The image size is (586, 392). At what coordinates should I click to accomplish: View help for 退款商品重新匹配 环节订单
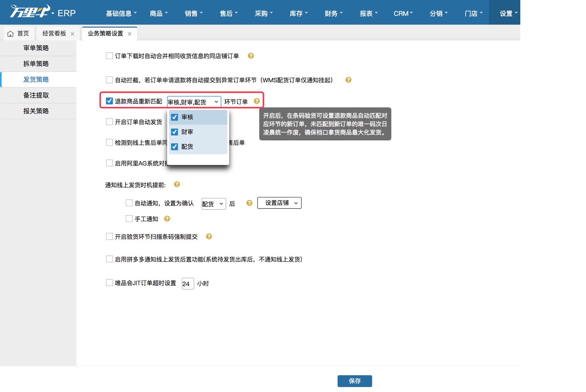click(x=257, y=101)
